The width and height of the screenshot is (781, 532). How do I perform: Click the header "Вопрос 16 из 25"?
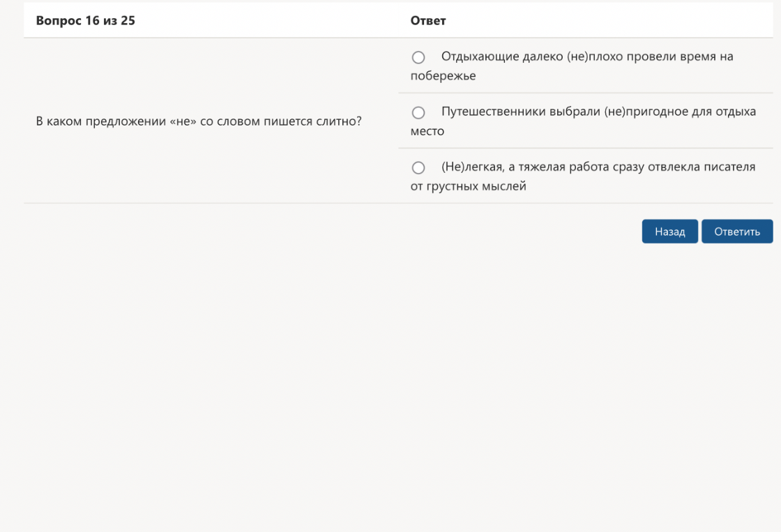(85, 20)
